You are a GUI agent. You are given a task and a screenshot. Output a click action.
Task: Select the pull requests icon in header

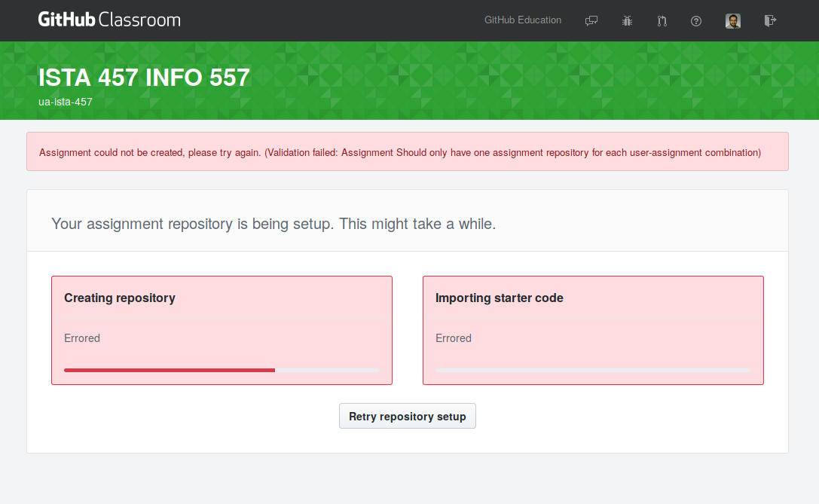point(662,20)
